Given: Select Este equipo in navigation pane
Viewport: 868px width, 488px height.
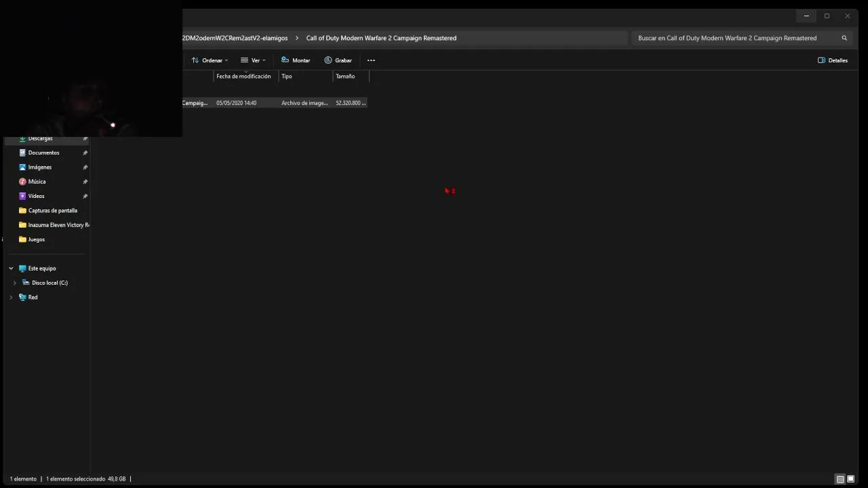Looking at the screenshot, I should point(42,268).
